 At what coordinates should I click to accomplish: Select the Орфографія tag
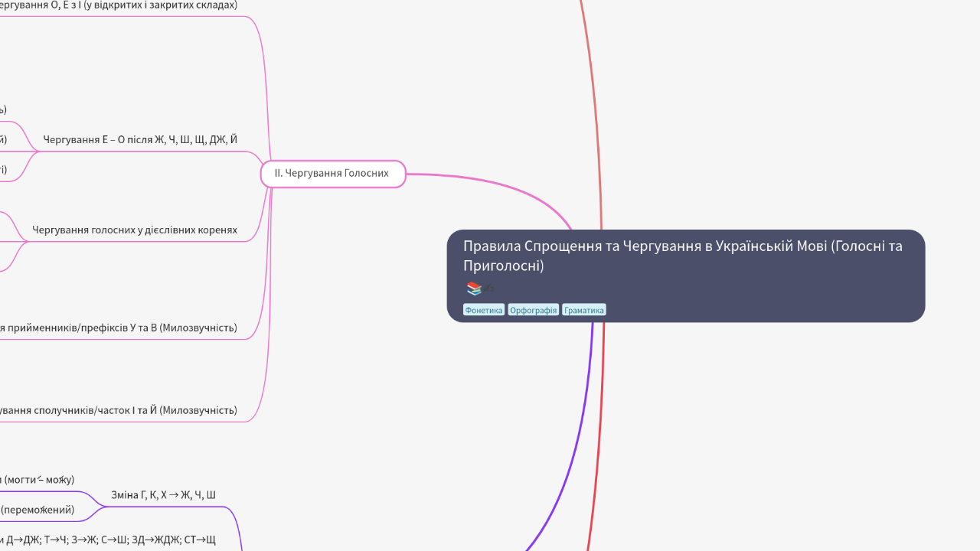(x=533, y=310)
